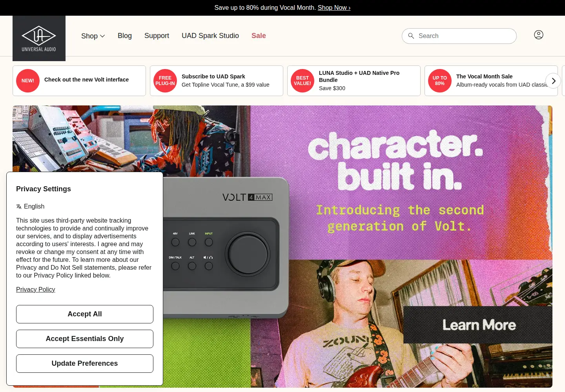
Task: Open the Sale menu item
Action: (259, 36)
